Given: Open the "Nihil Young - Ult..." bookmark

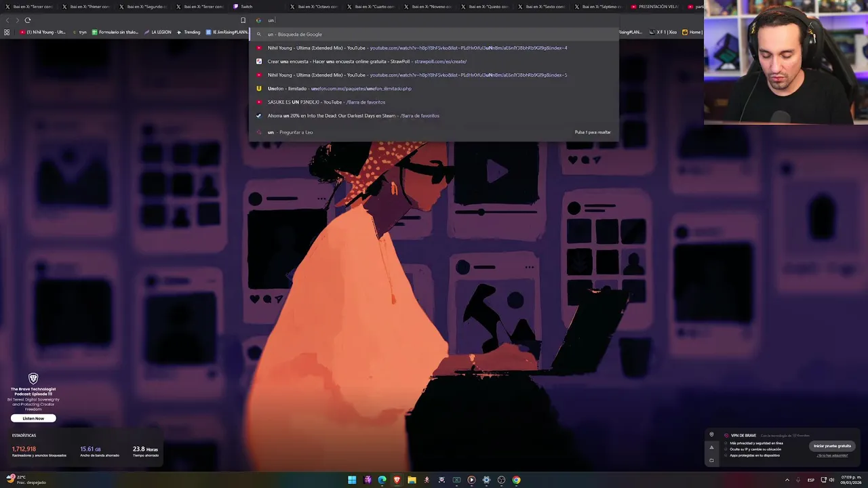Looking at the screenshot, I should (x=43, y=32).
